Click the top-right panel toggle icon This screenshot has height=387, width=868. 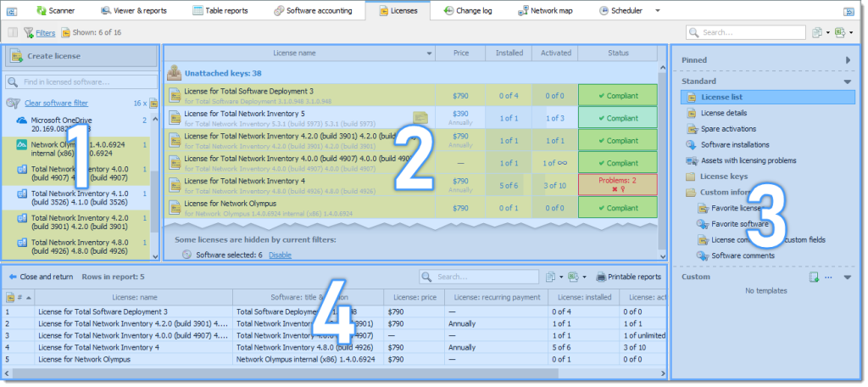click(x=849, y=11)
